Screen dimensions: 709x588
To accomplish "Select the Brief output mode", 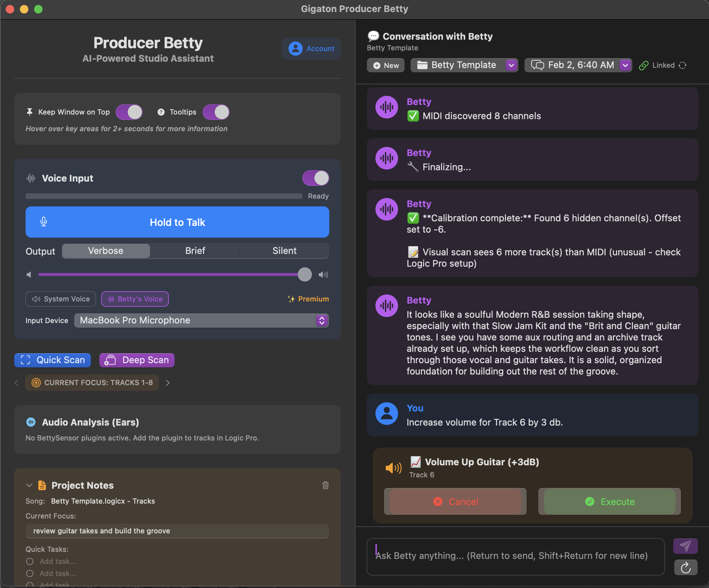I will click(x=195, y=251).
